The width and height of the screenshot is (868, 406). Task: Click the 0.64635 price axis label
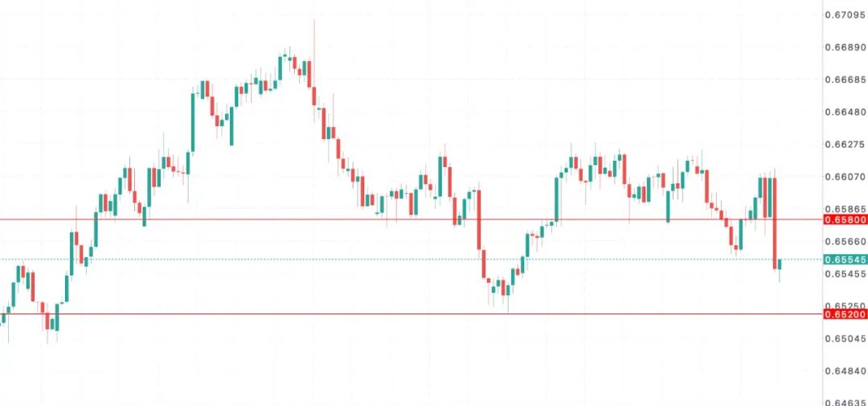pyautogui.click(x=845, y=403)
